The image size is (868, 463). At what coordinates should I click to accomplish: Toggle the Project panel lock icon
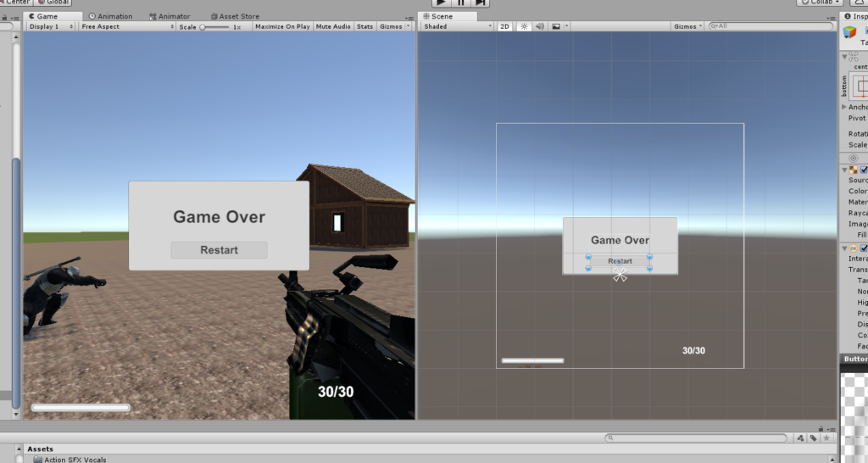pyautogui.click(x=821, y=429)
